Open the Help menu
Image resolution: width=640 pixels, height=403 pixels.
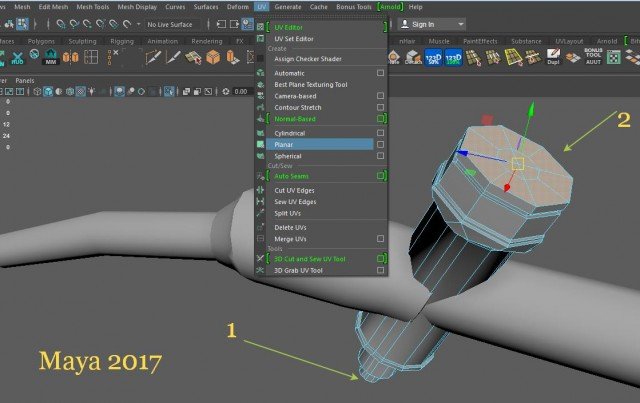(x=416, y=7)
